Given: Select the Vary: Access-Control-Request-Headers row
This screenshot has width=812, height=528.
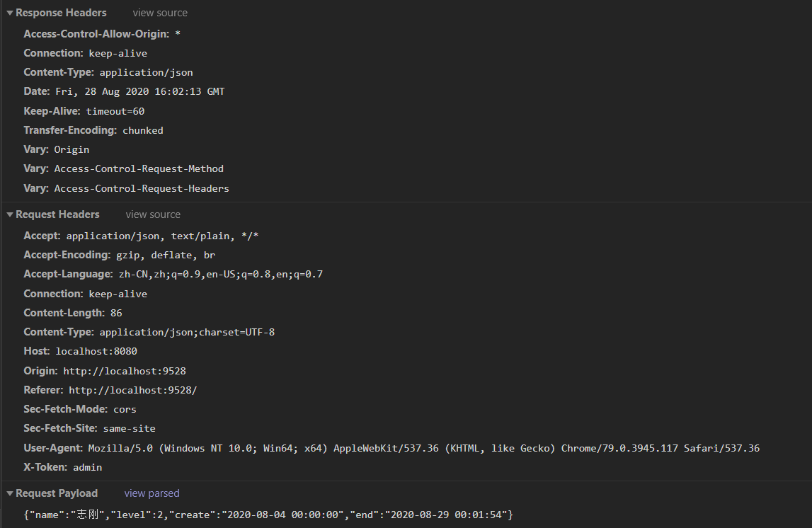Looking at the screenshot, I should pyautogui.click(x=126, y=188).
